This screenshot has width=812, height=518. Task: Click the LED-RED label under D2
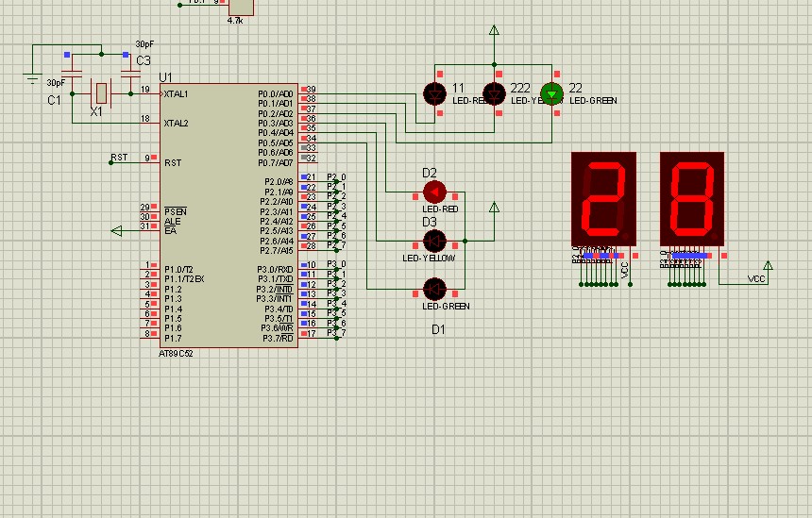tap(440, 209)
